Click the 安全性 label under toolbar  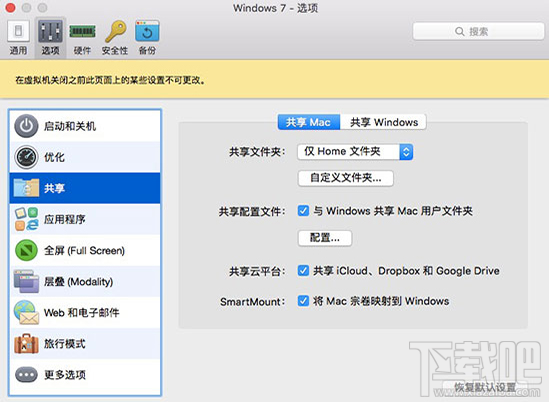coord(115,51)
